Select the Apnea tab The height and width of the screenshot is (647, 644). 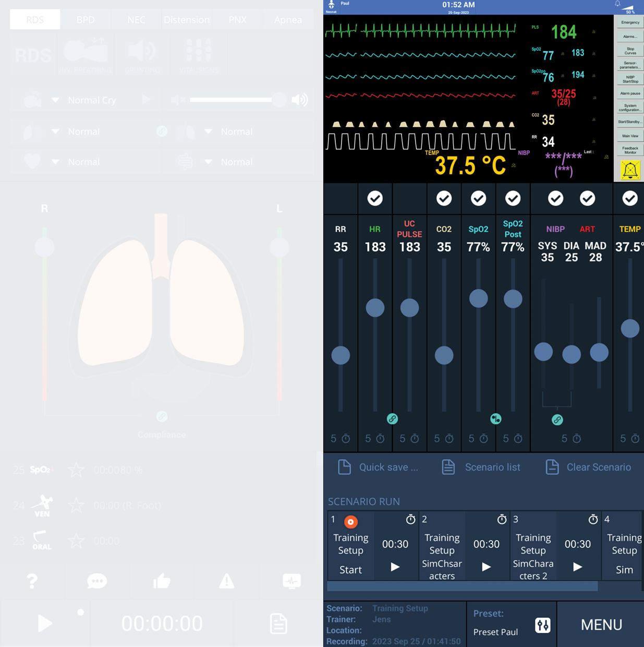(x=288, y=20)
